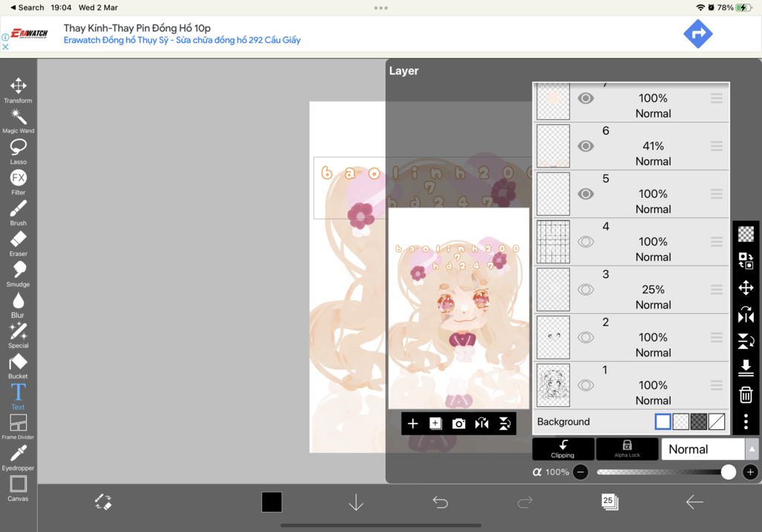Show hidden layer 4
Viewport: 762px width, 532px height.
click(586, 242)
